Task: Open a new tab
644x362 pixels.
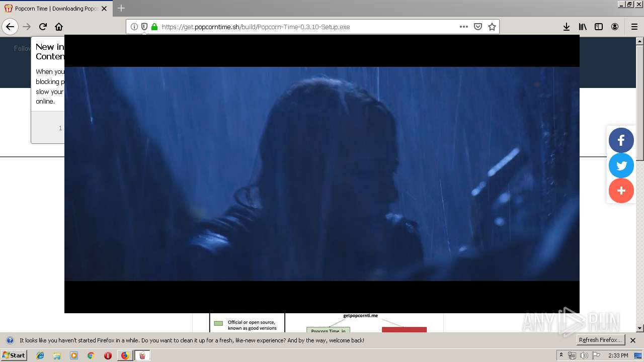Action: (x=121, y=8)
